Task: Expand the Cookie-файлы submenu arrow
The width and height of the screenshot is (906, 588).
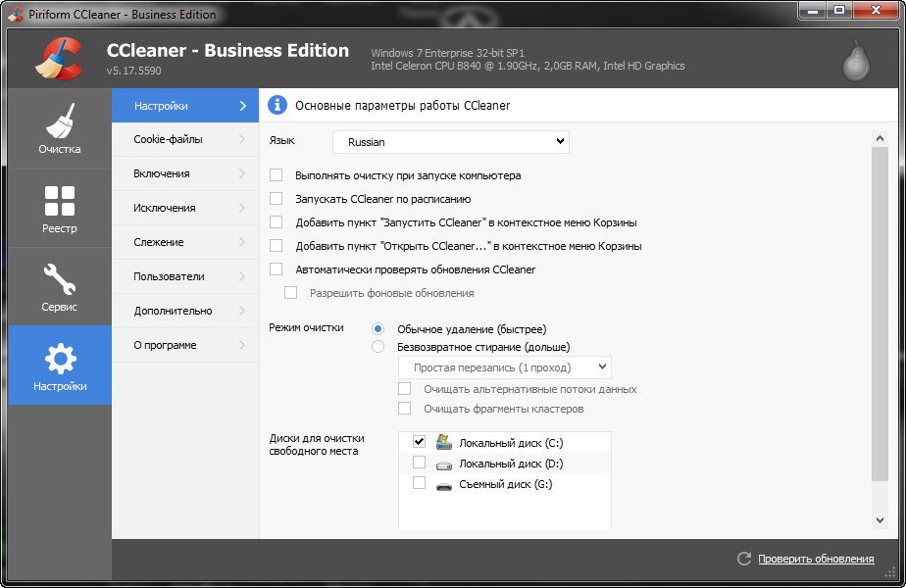Action: tap(241, 139)
